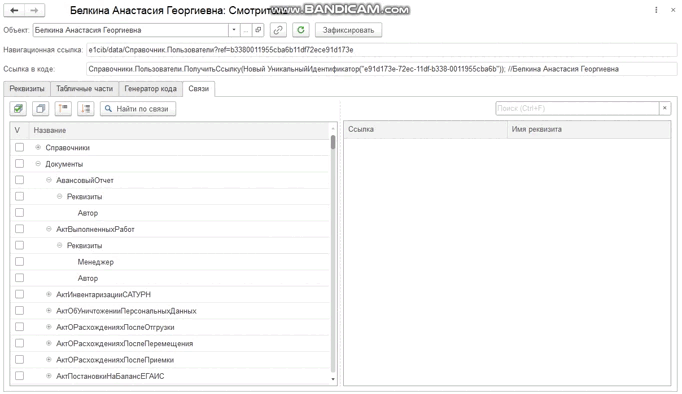Check the АктОбУничтоженииПерсональныхДанных checkbox
The height and width of the screenshot is (394, 682).
(x=19, y=311)
